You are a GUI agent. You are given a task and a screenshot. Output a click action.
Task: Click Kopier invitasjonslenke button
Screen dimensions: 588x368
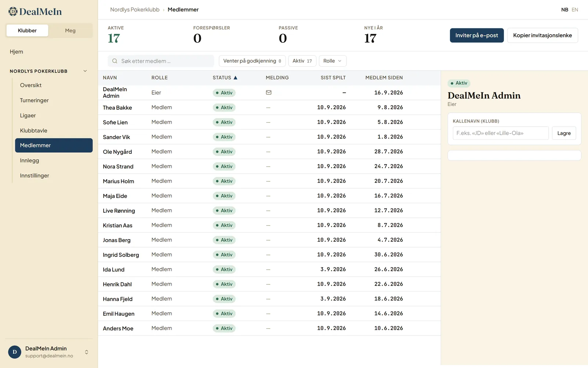point(542,35)
